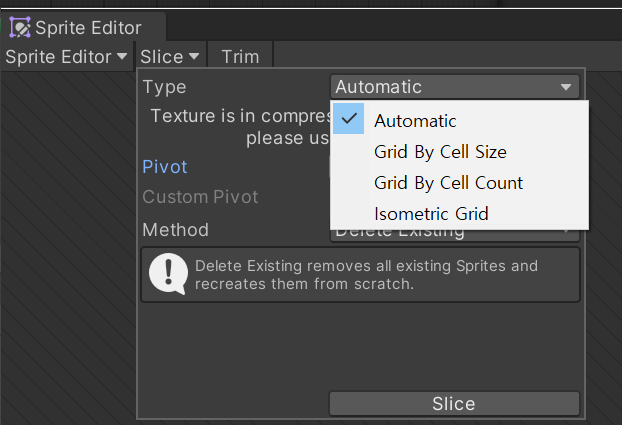
Task: Choose Grid By Cell Count option
Action: tap(448, 183)
